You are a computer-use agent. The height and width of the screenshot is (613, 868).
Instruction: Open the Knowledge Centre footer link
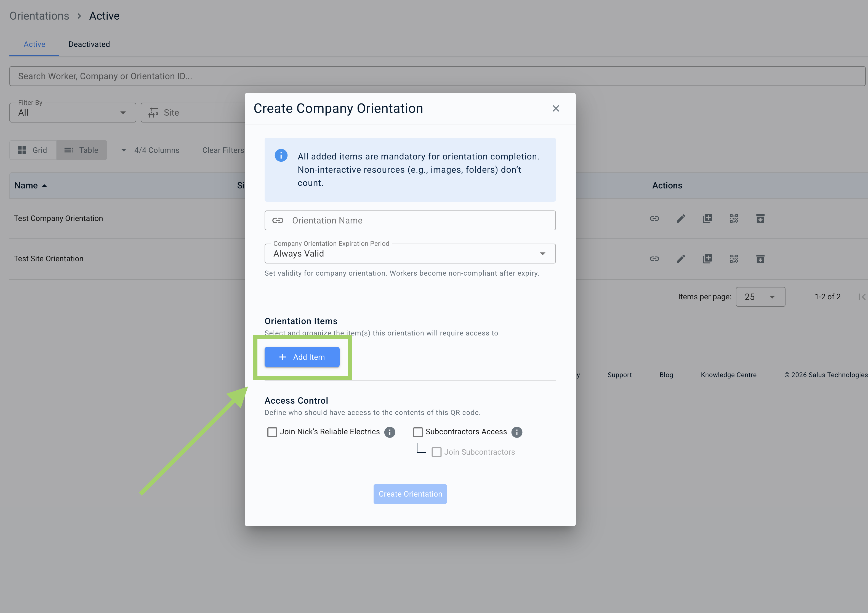(x=728, y=375)
